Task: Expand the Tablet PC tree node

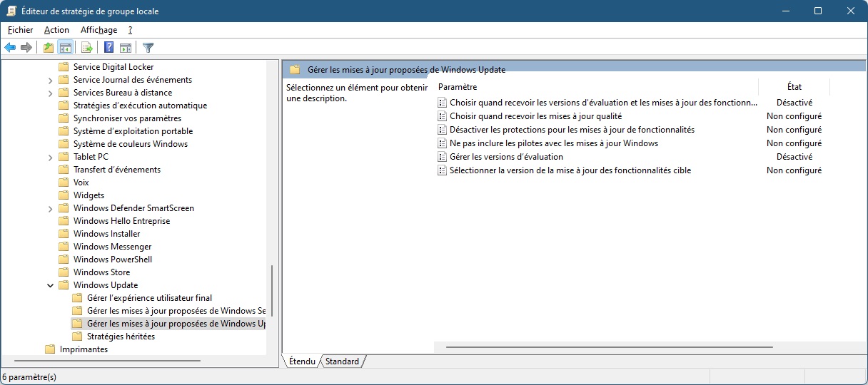Action: pos(51,157)
